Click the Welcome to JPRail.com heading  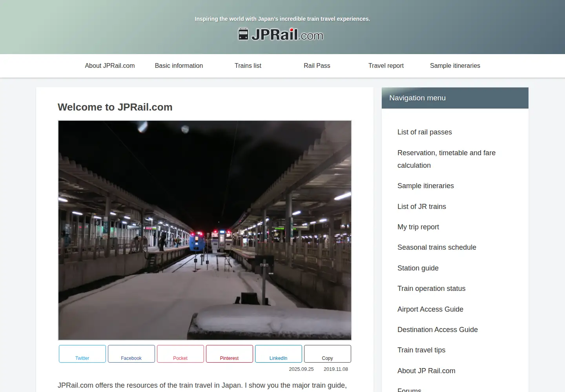pyautogui.click(x=115, y=107)
